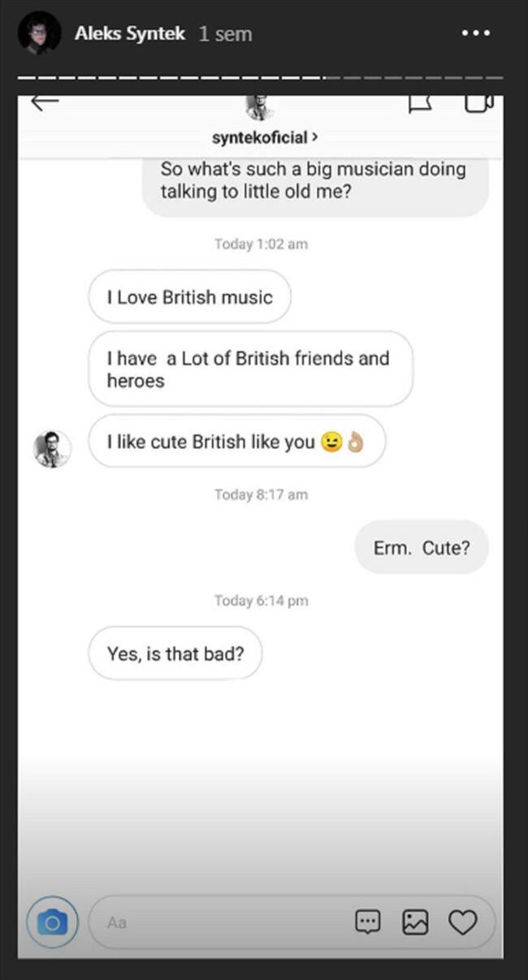
Task: Start a video call from chat header
Action: 478,104
